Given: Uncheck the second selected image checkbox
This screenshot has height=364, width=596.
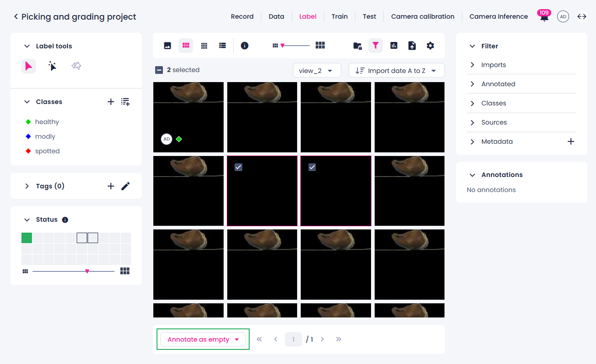Looking at the screenshot, I should 312,167.
